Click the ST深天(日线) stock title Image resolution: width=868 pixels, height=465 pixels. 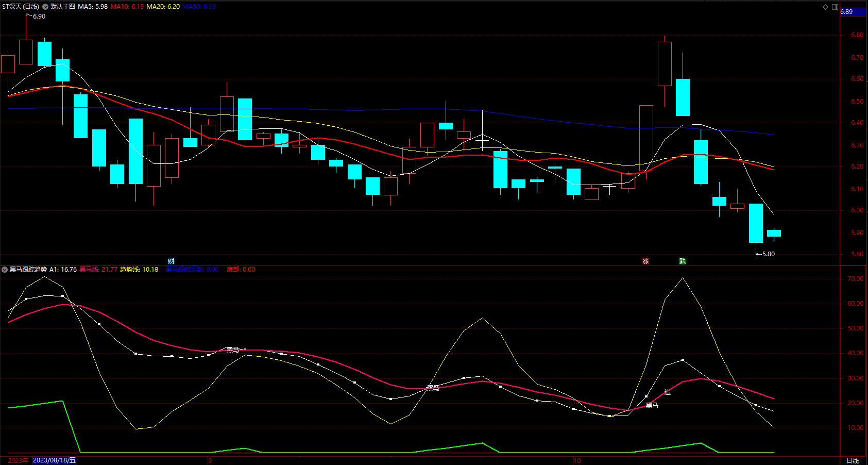click(21, 7)
